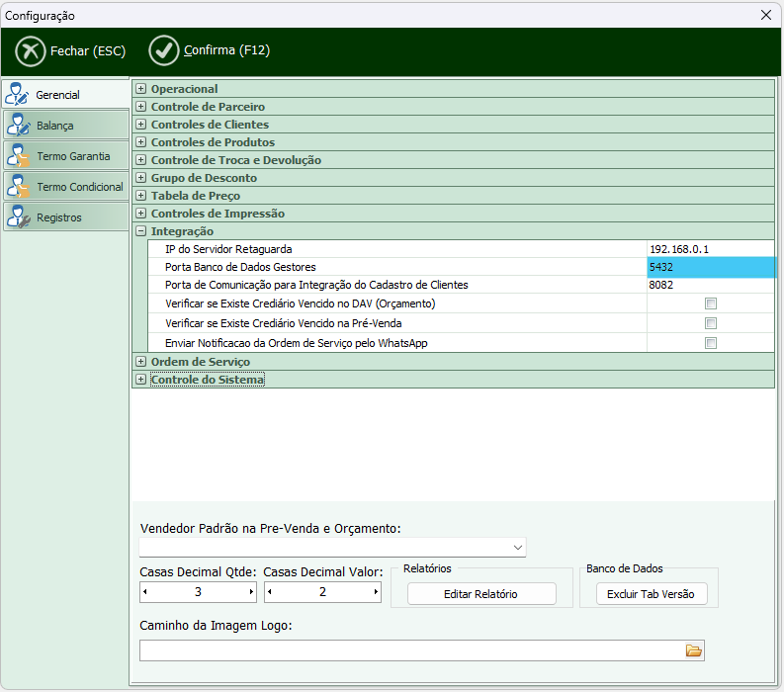Click the Editar Relatório button
784x692 pixels.
click(x=481, y=594)
